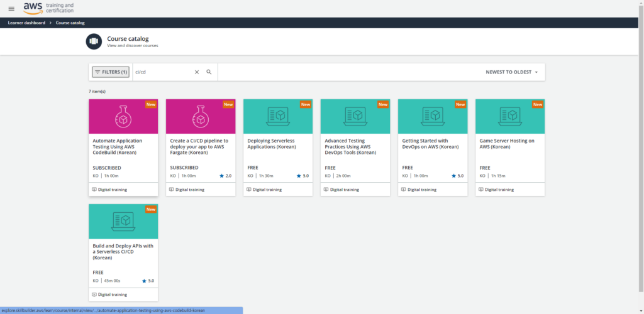Click the laptop icon on Advanced Testing Practices card
Screen dimensions: 644x314
pos(355,116)
